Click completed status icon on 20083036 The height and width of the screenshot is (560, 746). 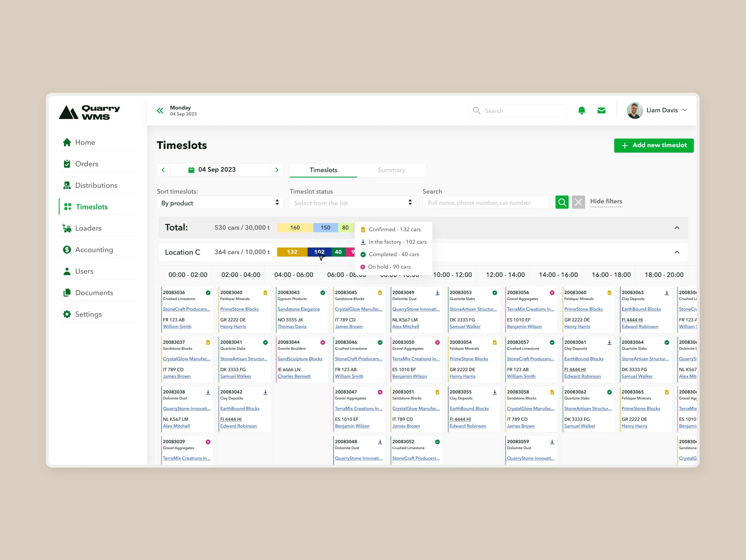tap(208, 293)
